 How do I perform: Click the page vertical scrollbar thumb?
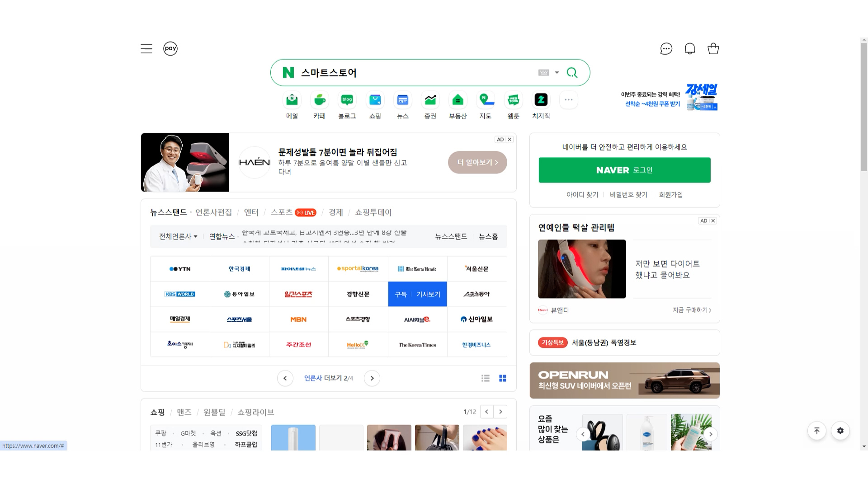(x=864, y=106)
